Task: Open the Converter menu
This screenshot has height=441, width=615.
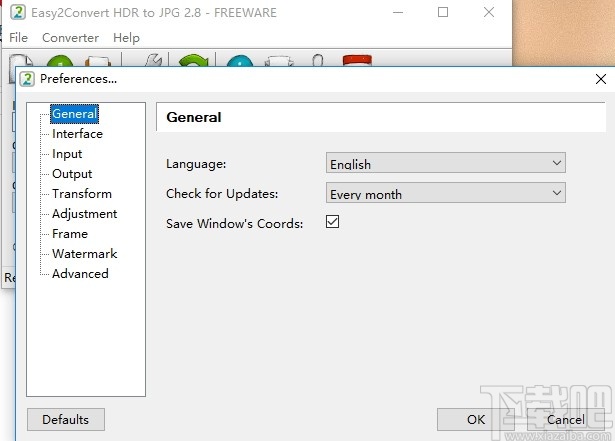Action: [x=71, y=38]
